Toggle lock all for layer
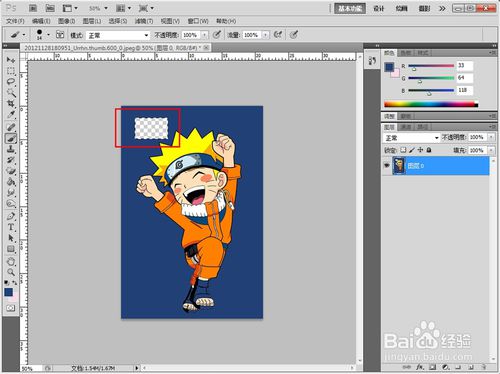The height and width of the screenshot is (374, 500). click(429, 150)
